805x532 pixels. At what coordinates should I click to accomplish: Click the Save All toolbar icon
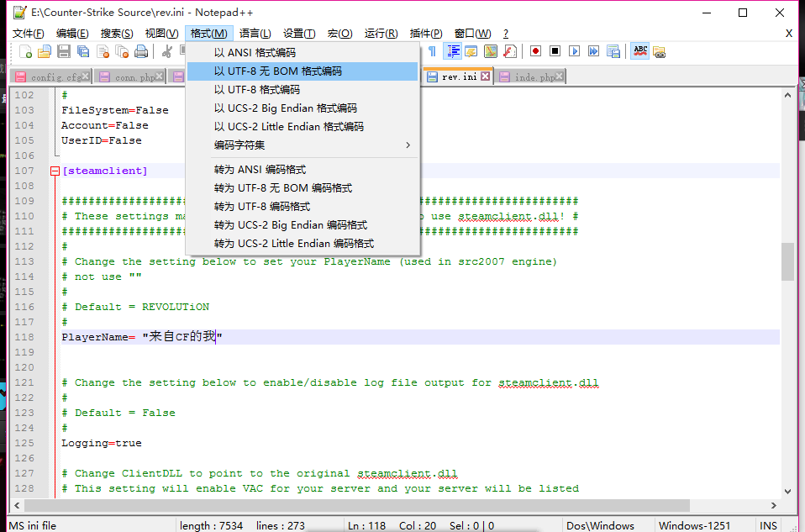tap(83, 51)
